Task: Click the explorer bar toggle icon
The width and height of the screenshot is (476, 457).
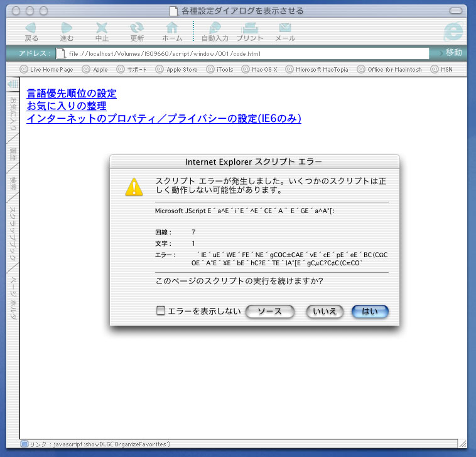Action: [x=13, y=84]
